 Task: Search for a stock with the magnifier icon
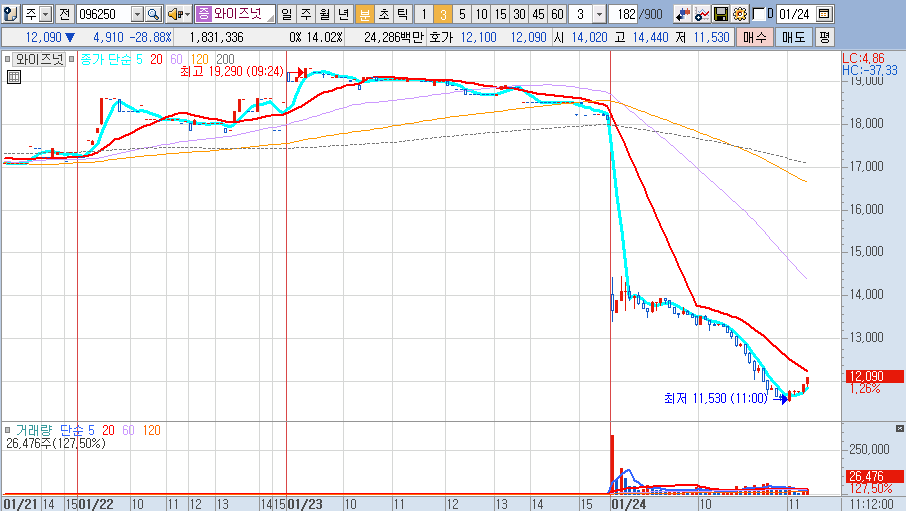tap(153, 14)
